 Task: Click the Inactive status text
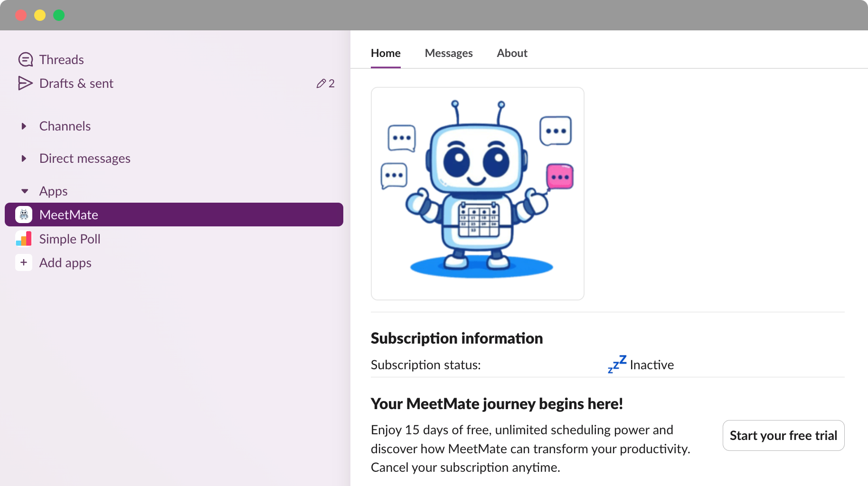652,365
